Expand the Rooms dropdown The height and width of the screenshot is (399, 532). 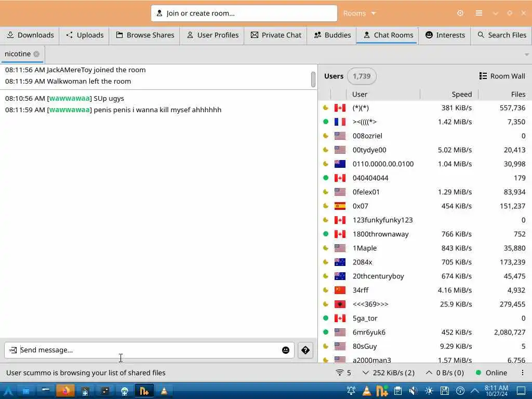[x=360, y=13]
